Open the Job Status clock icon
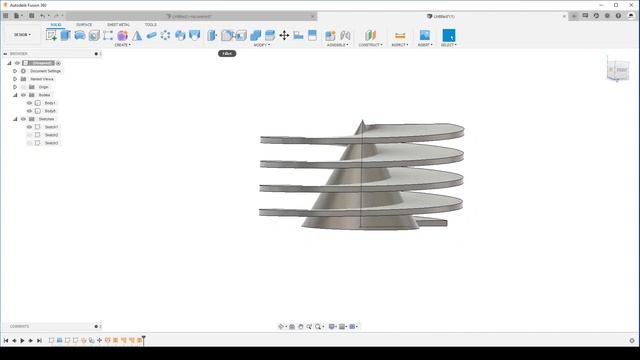Image resolution: width=640 pixels, height=360 pixels. click(x=596, y=16)
